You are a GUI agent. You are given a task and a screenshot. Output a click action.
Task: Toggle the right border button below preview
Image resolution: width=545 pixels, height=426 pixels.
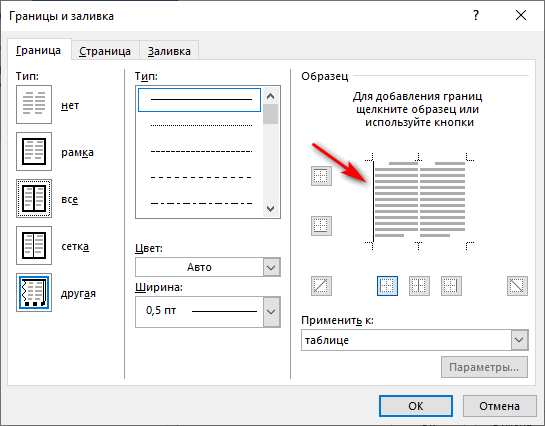pos(451,286)
